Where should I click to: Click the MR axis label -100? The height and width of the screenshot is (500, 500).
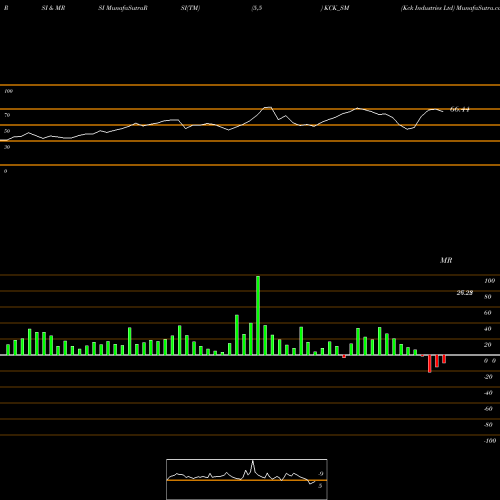point(490,441)
